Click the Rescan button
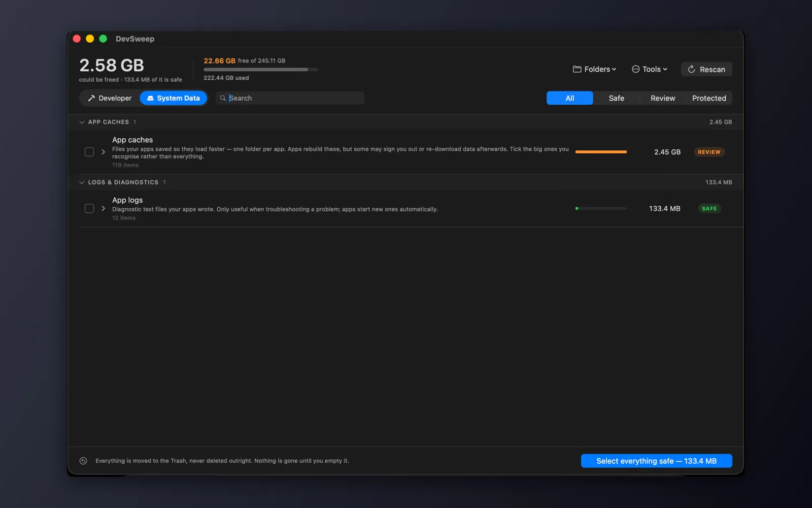 click(x=706, y=69)
